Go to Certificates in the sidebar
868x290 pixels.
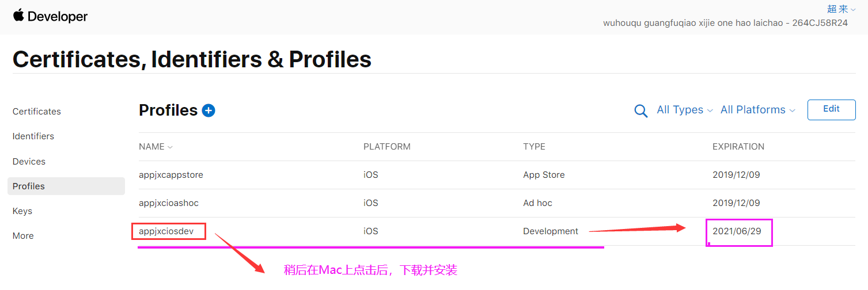(37, 112)
